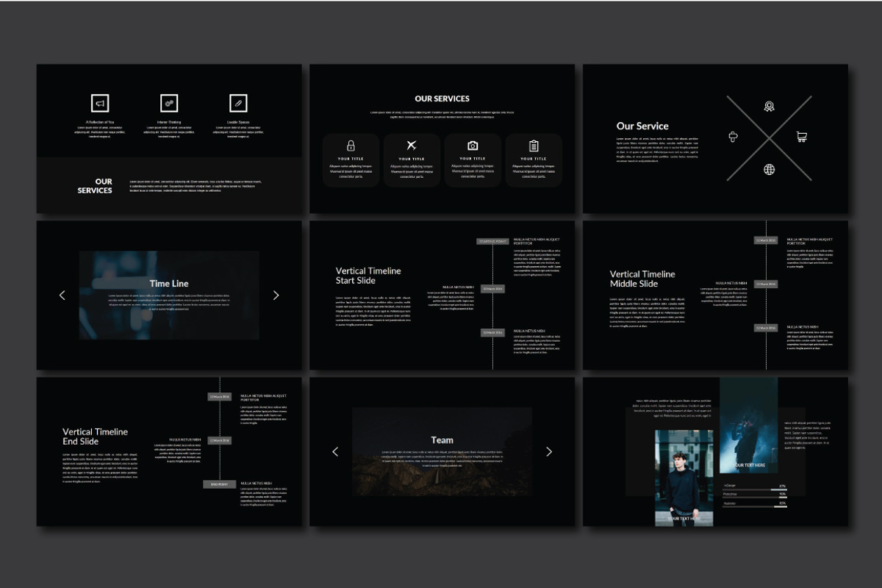Click the paperclip icon above Livable Spaces

(x=237, y=104)
